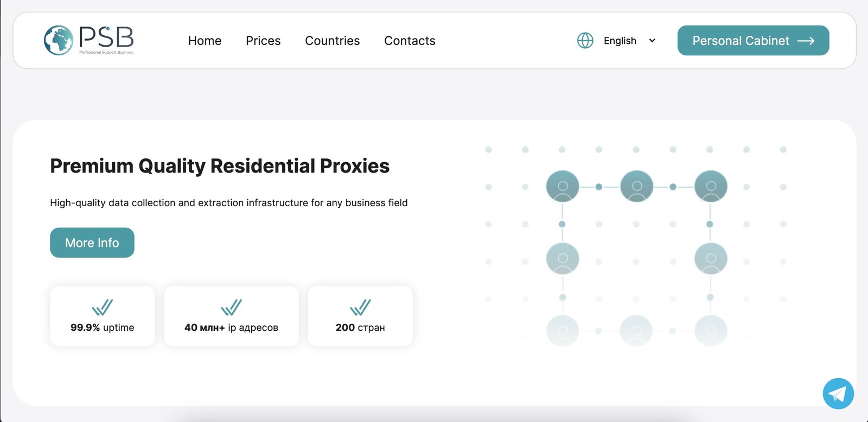
Task: Click the PSB globe logo icon
Action: [59, 40]
